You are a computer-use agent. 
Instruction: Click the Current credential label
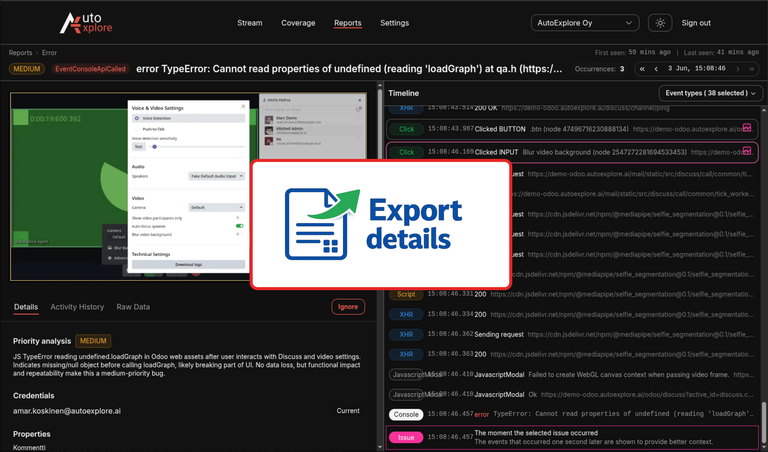pos(348,411)
